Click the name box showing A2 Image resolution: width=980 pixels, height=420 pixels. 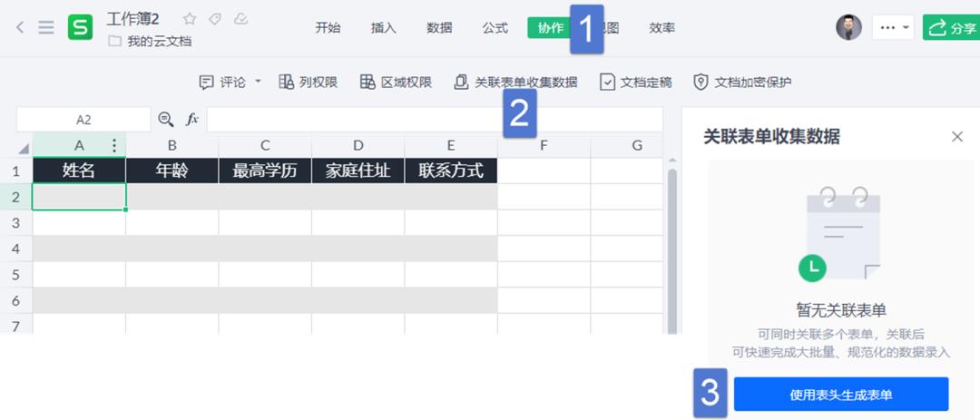click(83, 120)
